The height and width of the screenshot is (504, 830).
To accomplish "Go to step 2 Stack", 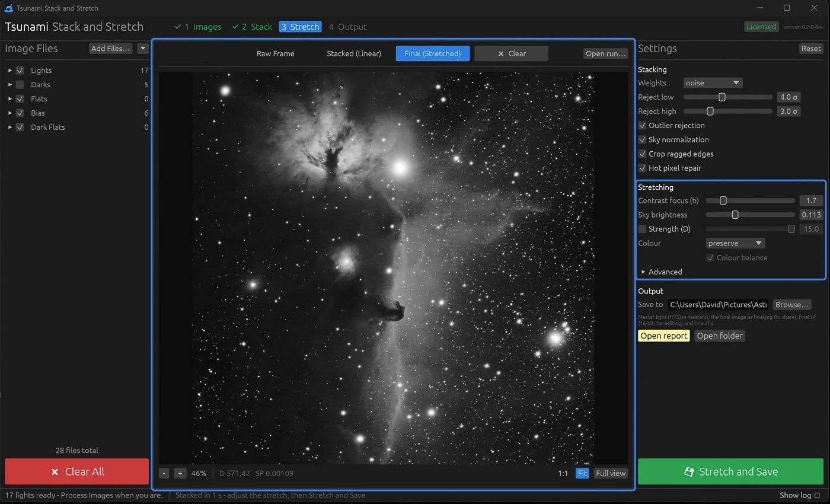I will [x=252, y=27].
